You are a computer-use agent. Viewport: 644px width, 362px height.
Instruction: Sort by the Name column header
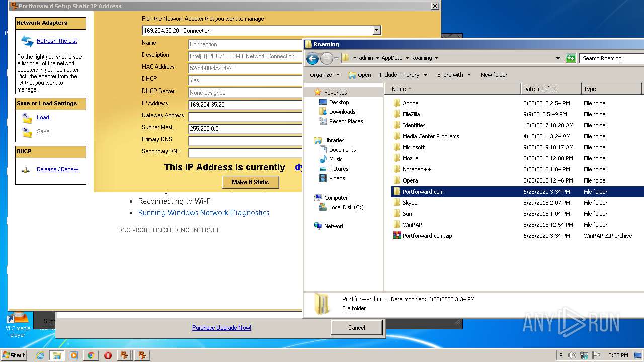(453, 89)
